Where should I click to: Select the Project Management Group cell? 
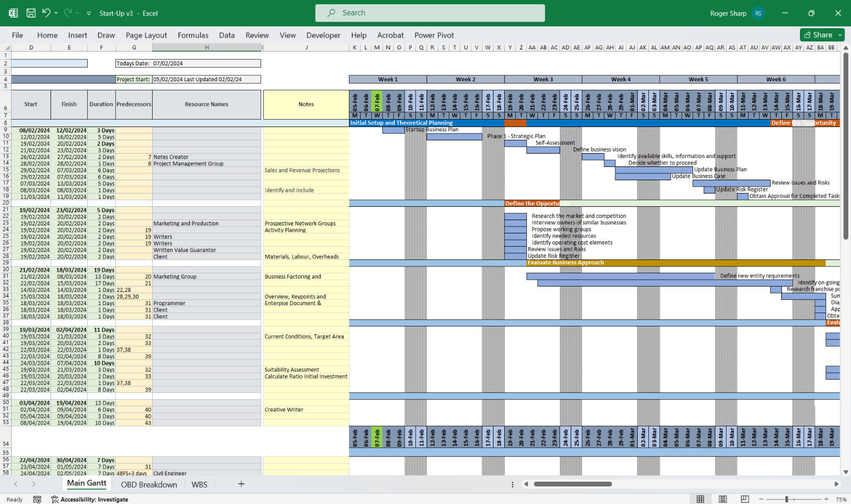coord(206,164)
